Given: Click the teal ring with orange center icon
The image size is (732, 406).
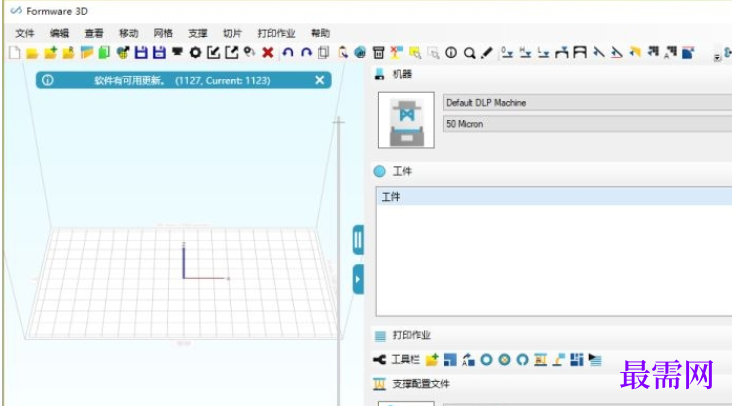Looking at the screenshot, I should 504,360.
